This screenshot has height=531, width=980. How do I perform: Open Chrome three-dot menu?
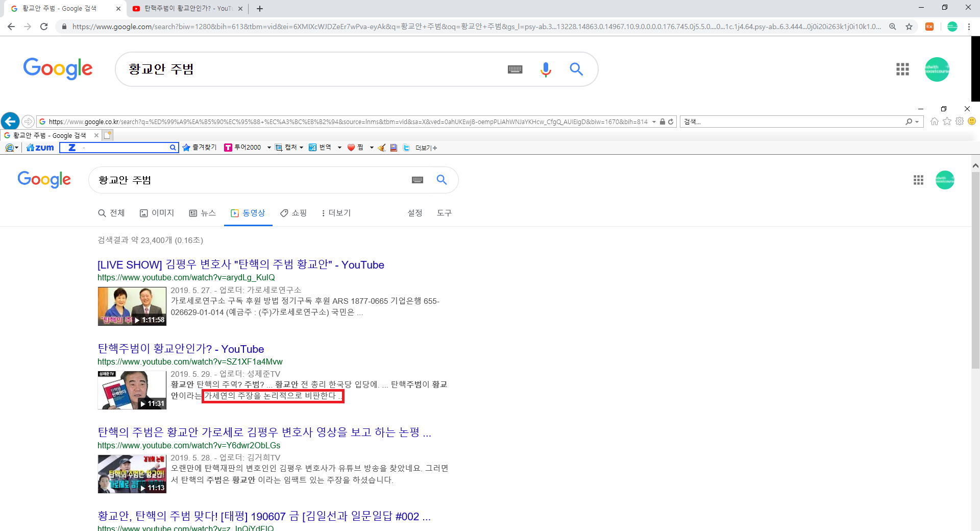[969, 27]
